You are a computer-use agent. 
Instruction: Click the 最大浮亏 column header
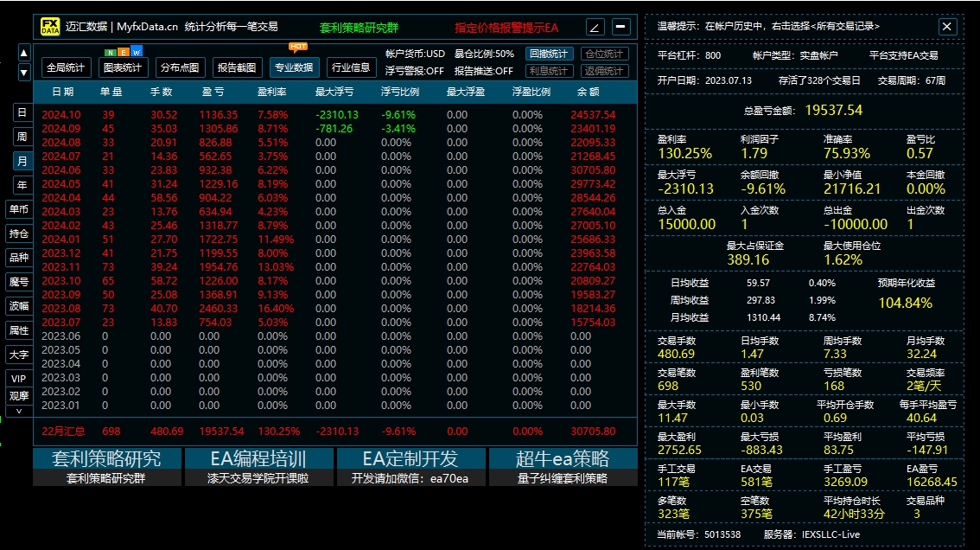(334, 92)
